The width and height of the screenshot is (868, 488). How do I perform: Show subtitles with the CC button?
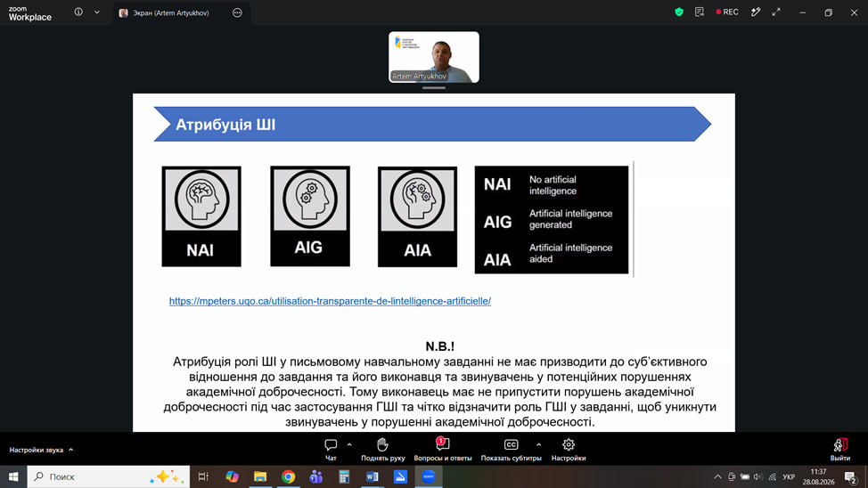click(511, 445)
